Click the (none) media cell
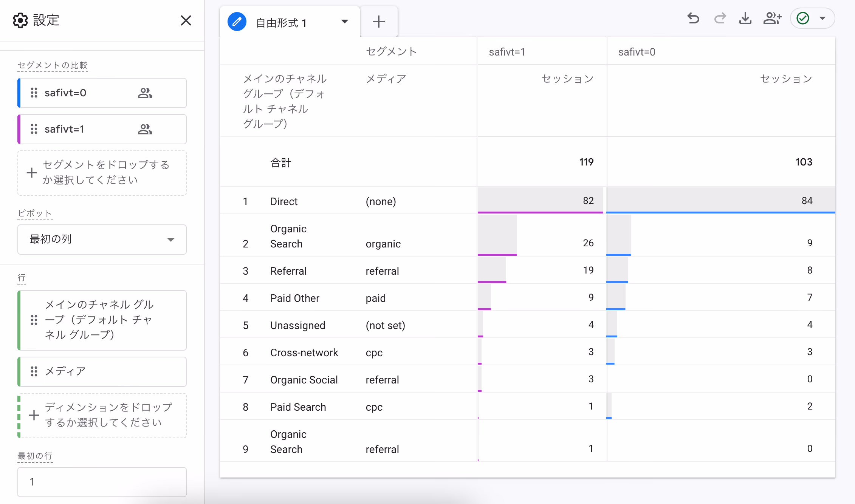The image size is (855, 504). click(x=381, y=201)
